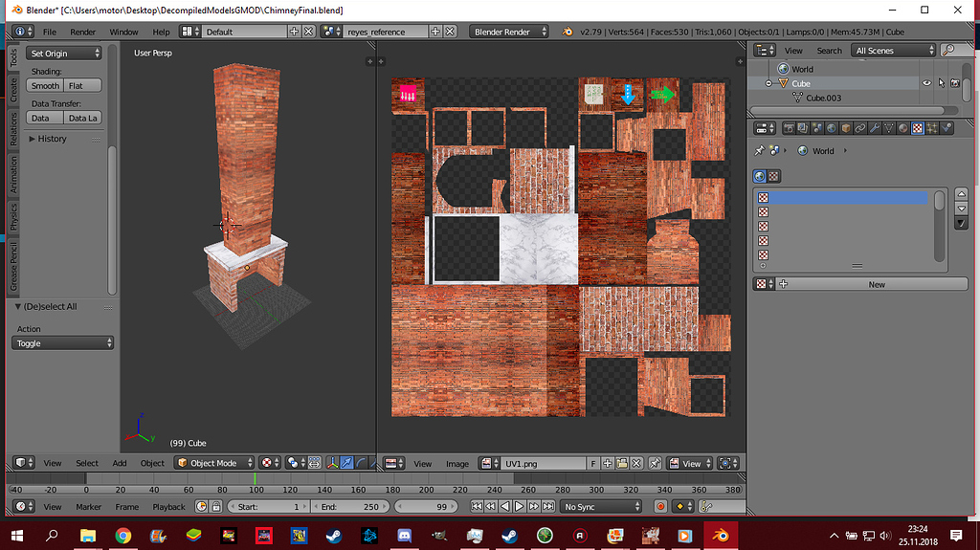Click the add texture plus icon beside New

pos(783,284)
